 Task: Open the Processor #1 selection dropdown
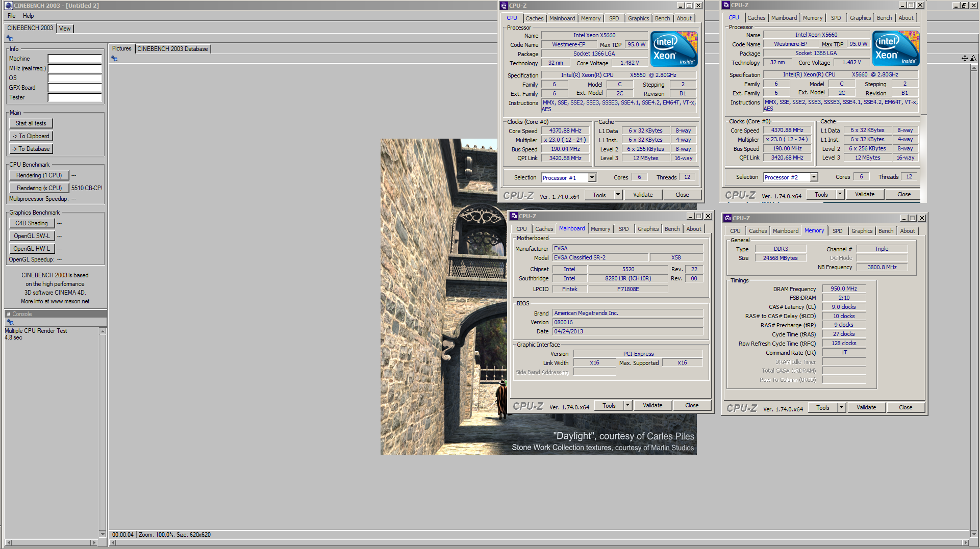(x=592, y=178)
